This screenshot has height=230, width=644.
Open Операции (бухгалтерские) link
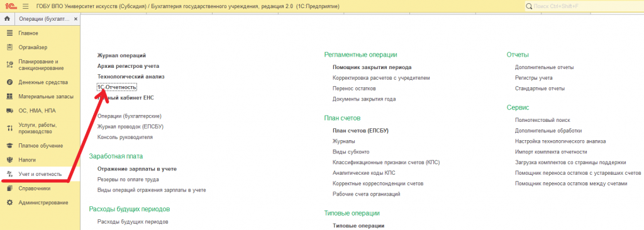point(130,116)
